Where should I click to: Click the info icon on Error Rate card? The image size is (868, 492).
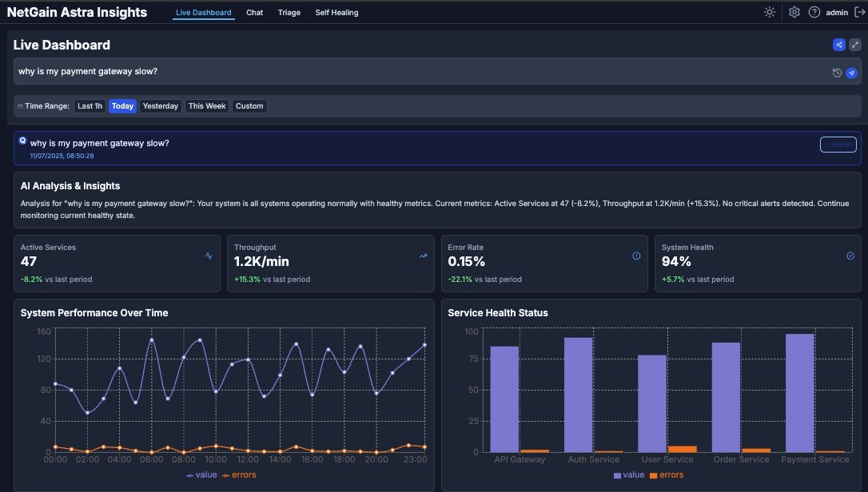(x=636, y=255)
